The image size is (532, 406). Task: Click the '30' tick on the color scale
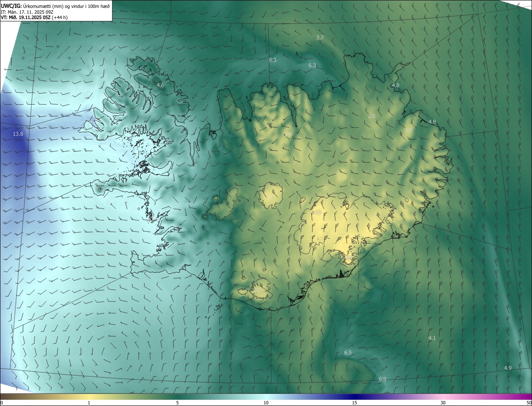coord(443,403)
